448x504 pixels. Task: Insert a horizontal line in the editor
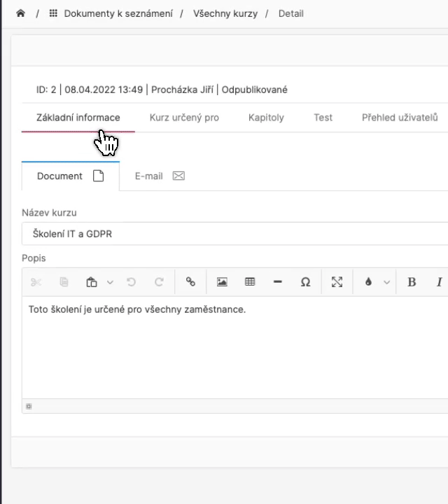point(277,282)
